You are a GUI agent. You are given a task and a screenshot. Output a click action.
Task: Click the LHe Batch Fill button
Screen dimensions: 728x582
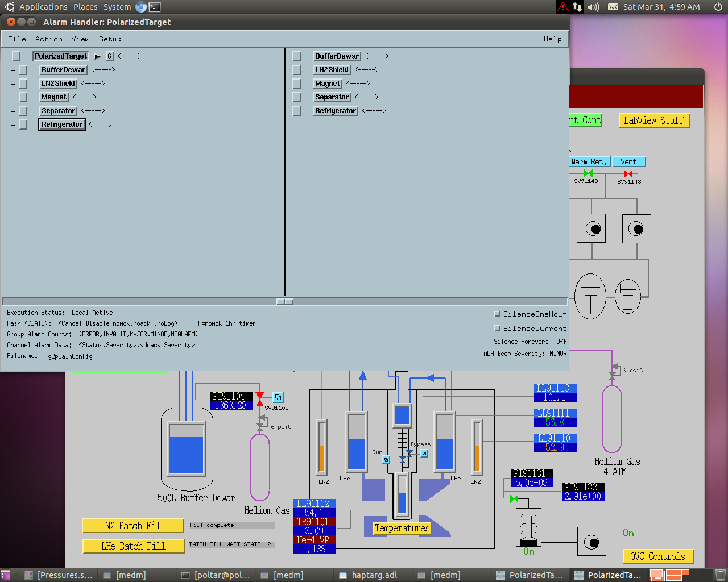click(x=133, y=546)
